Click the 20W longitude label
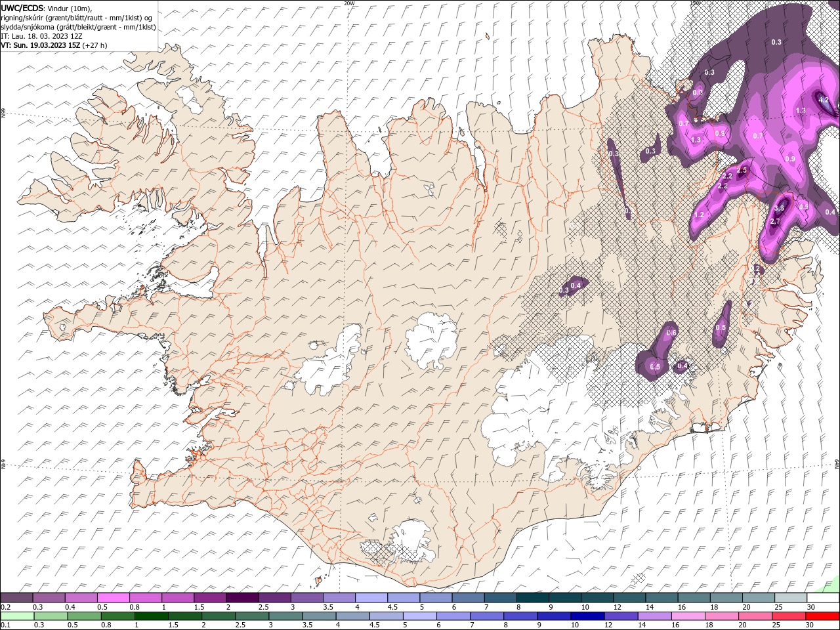The image size is (840, 630). point(349,3)
